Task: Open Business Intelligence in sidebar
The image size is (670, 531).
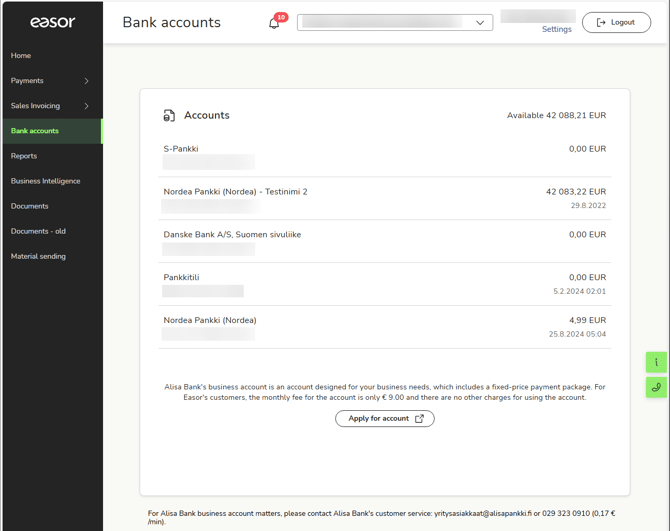Action: pos(53,181)
